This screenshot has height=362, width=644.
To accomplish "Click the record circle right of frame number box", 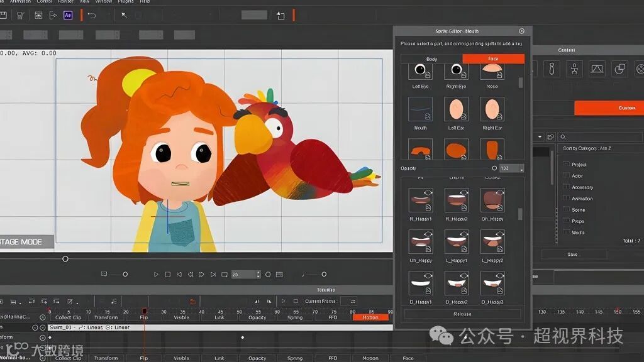I will tap(268, 275).
